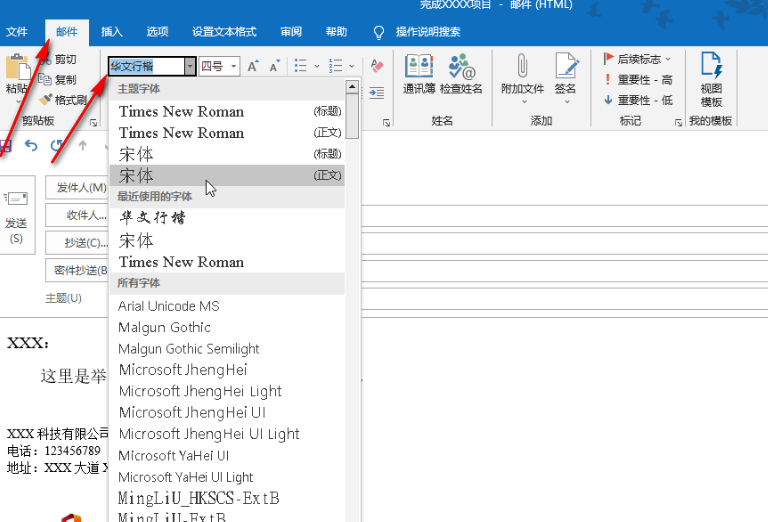Screen dimensions: 768x522
Task: Click the Format Painter (格式刷) icon
Action: 46,100
